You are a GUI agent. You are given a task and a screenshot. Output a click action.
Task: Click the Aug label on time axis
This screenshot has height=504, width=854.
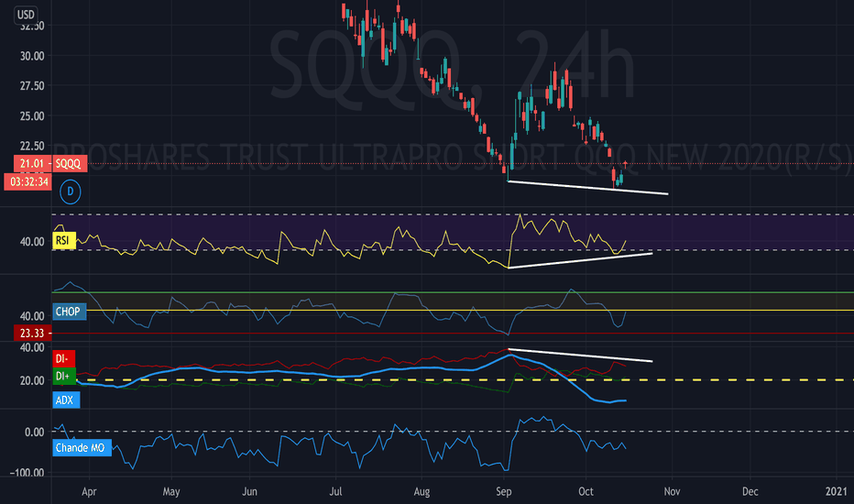tap(422, 491)
